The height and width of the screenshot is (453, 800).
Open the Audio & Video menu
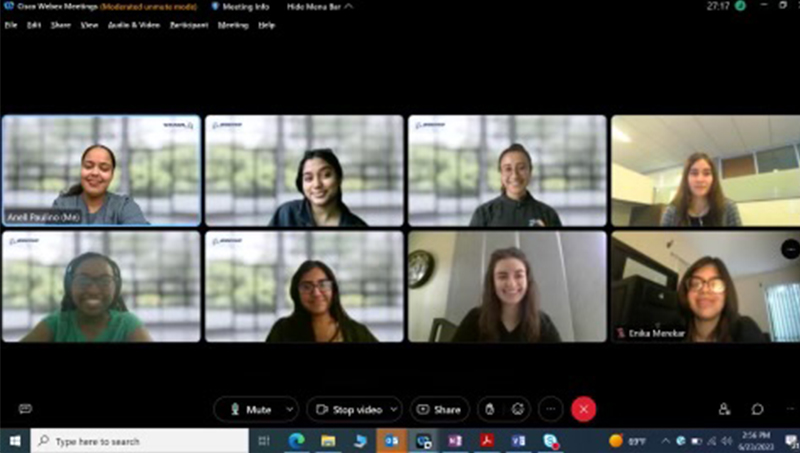pos(134,25)
